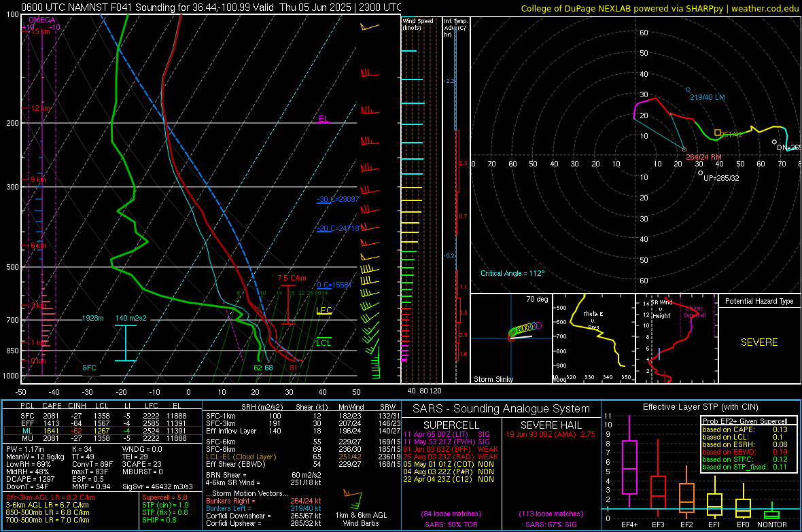Click the Supercell = 5.8 parameter
The width and height of the screenshot is (802, 532).
pyautogui.click(x=164, y=497)
